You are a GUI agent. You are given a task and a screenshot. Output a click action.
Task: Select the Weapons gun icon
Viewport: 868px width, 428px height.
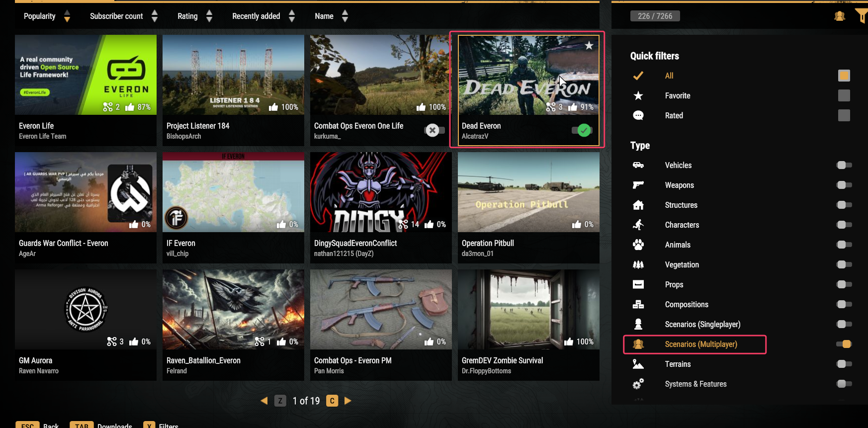638,185
